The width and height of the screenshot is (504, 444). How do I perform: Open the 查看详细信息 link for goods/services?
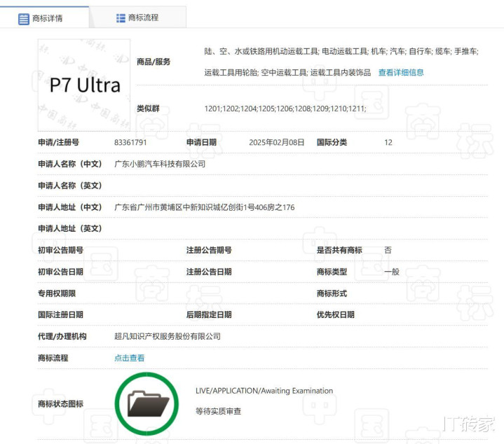tap(401, 73)
